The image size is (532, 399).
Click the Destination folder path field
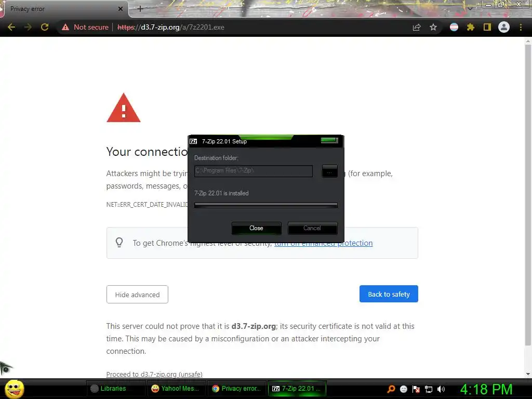coord(254,171)
